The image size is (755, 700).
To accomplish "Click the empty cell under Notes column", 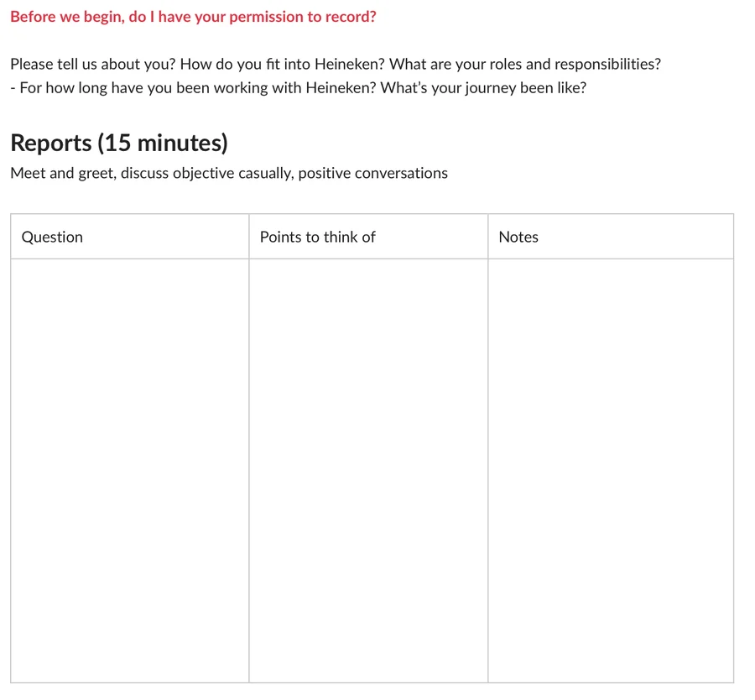I will click(611, 471).
